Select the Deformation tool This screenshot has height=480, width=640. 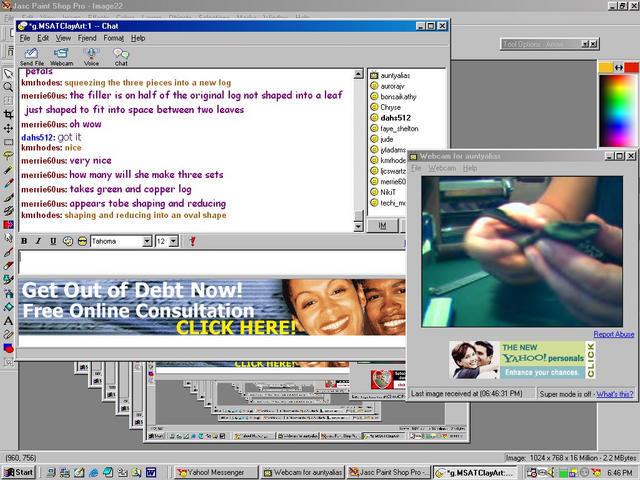point(8,101)
